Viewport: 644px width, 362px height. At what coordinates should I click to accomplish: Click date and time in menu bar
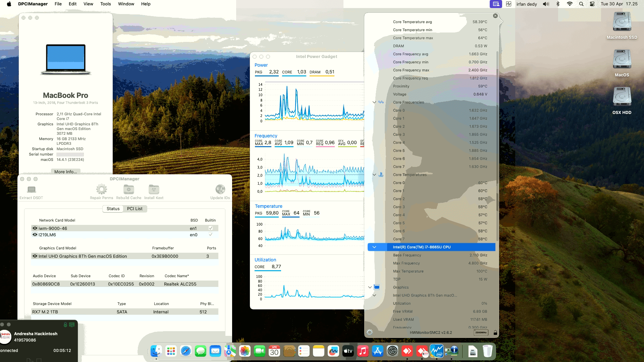pyautogui.click(x=619, y=4)
